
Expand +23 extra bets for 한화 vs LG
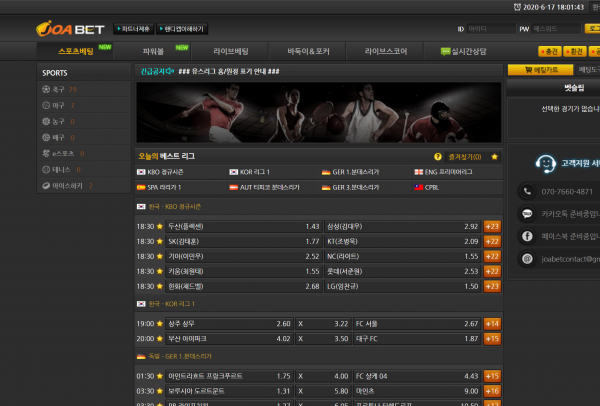(492, 286)
